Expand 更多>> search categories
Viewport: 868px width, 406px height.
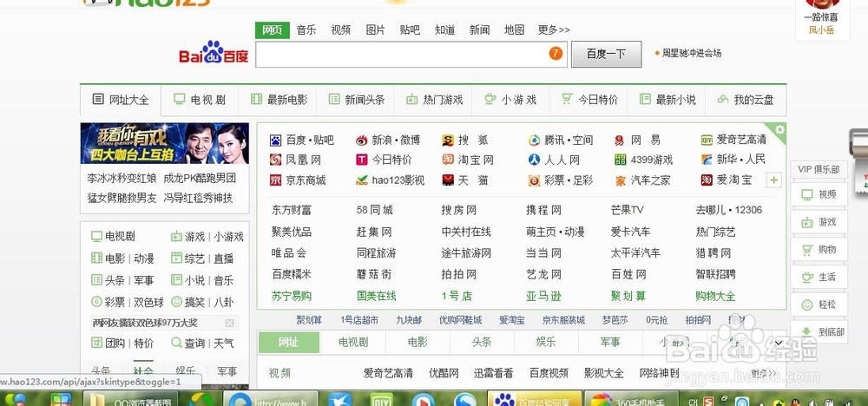pyautogui.click(x=554, y=29)
